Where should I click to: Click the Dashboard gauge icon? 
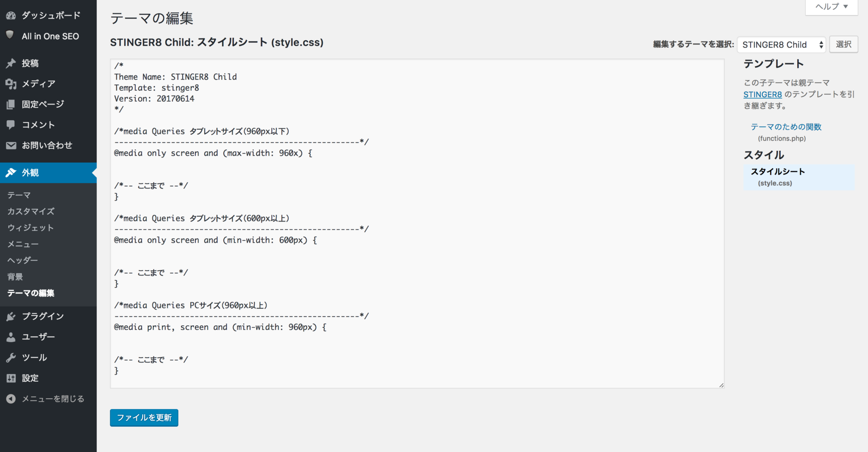pos(11,16)
